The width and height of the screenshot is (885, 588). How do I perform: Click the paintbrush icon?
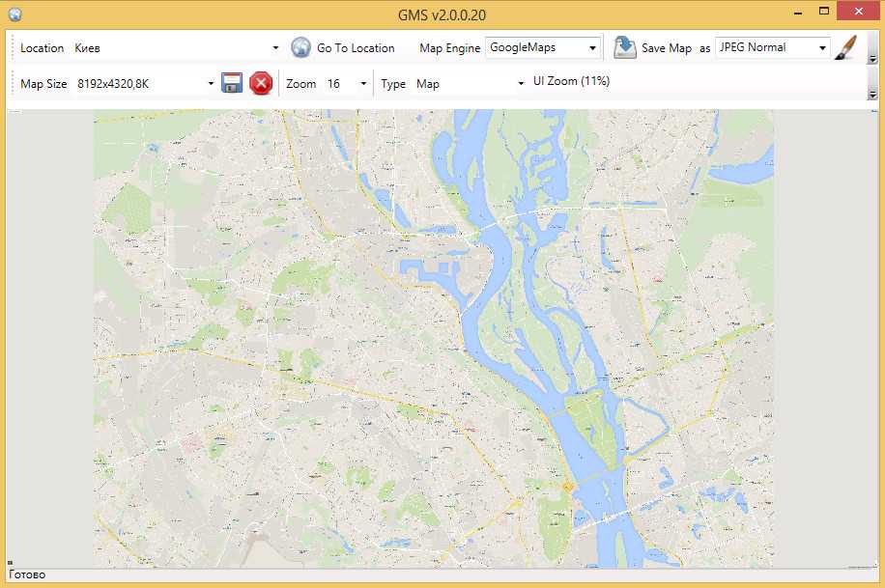(845, 47)
